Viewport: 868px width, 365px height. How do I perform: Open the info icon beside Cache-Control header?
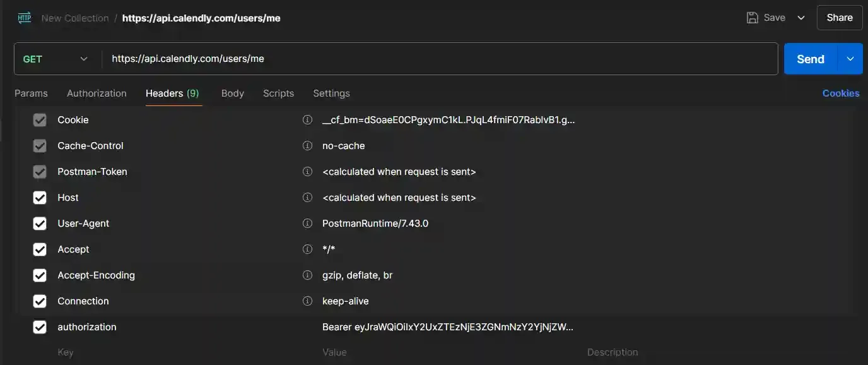[307, 145]
